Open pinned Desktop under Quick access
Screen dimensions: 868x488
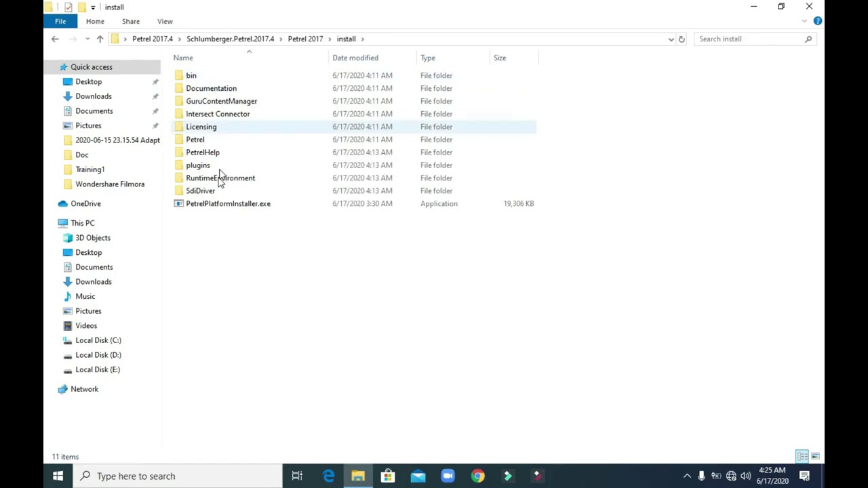88,81
